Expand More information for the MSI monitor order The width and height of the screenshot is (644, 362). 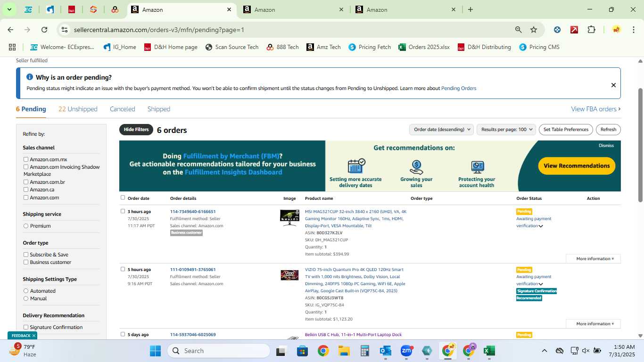594,259
